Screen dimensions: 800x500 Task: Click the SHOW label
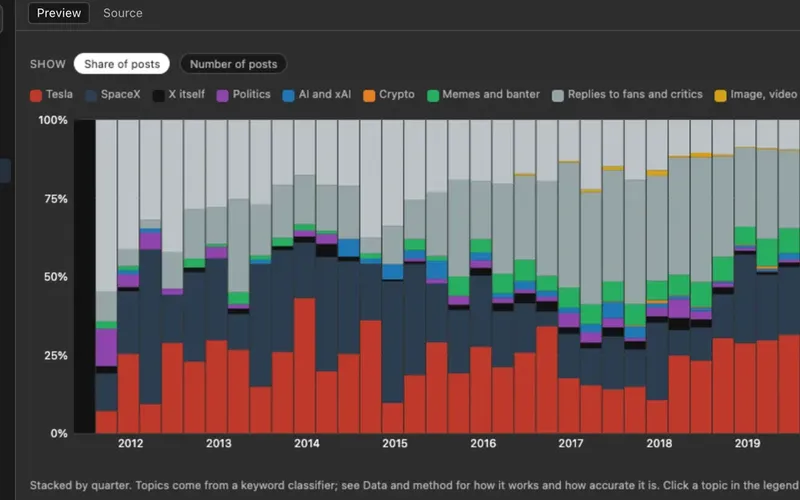48,64
